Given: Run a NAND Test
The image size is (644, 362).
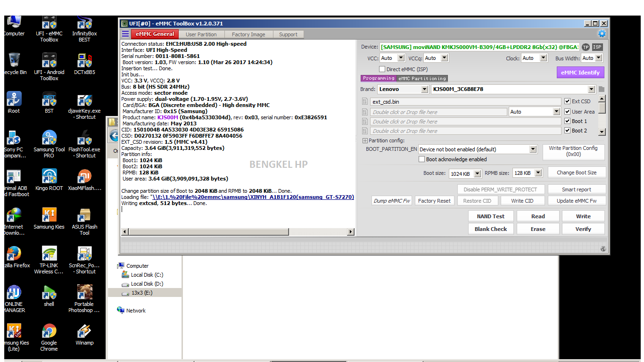Looking at the screenshot, I should [491, 216].
